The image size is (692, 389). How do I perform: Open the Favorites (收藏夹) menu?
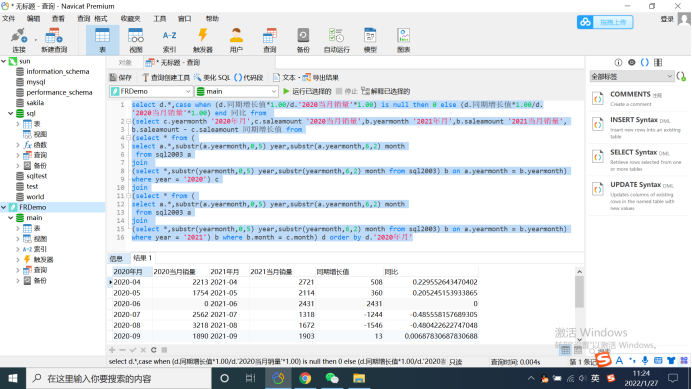click(130, 19)
